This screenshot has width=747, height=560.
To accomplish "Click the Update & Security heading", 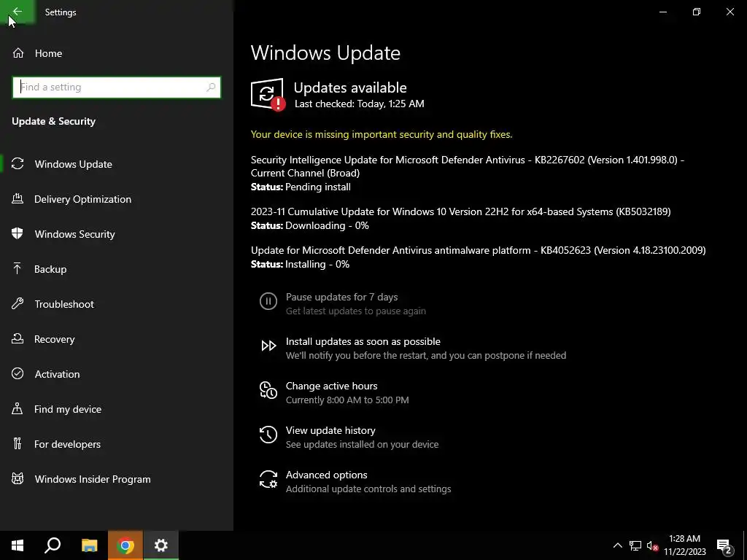I will [x=54, y=122].
